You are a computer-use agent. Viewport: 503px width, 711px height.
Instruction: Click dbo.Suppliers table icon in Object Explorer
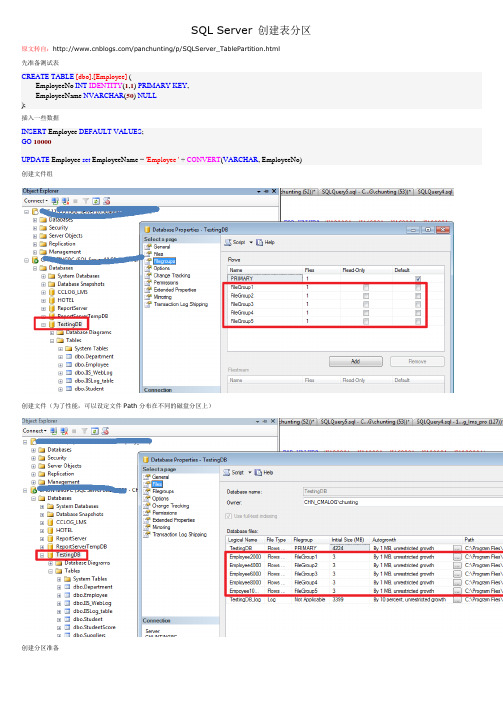[x=68, y=635]
